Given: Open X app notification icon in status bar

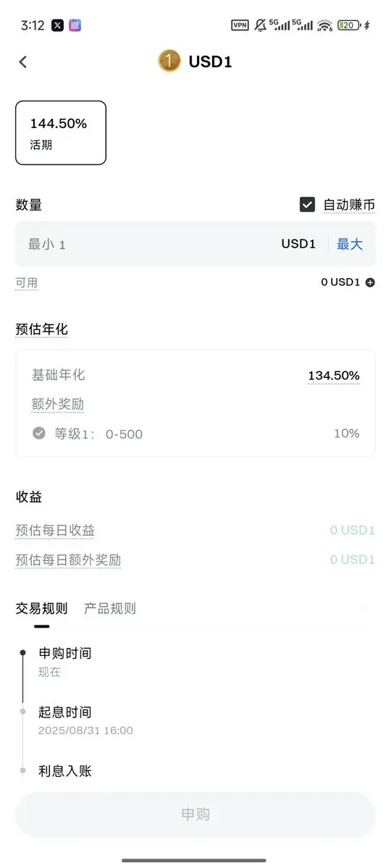Looking at the screenshot, I should 58,25.
